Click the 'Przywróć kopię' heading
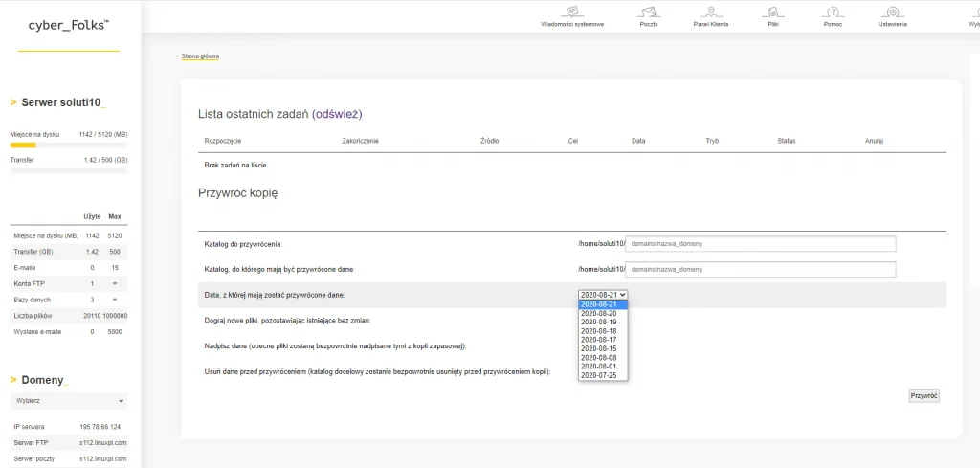 pyautogui.click(x=238, y=193)
